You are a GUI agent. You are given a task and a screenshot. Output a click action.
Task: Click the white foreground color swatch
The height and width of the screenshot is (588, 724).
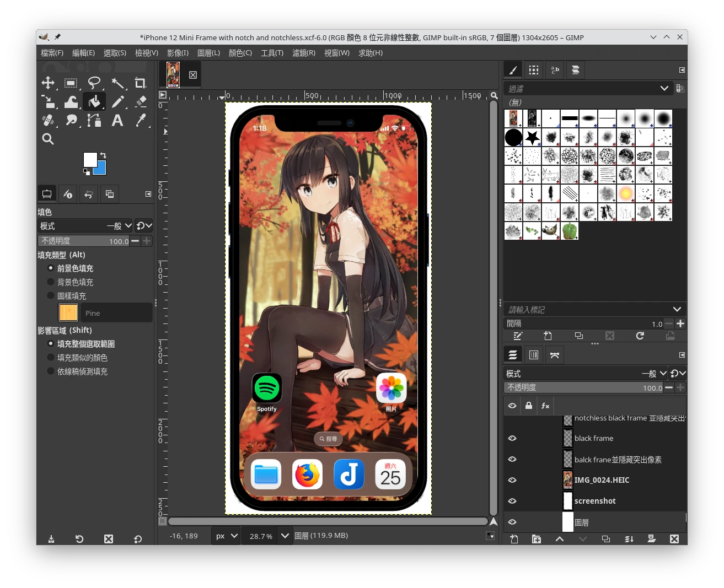point(89,159)
